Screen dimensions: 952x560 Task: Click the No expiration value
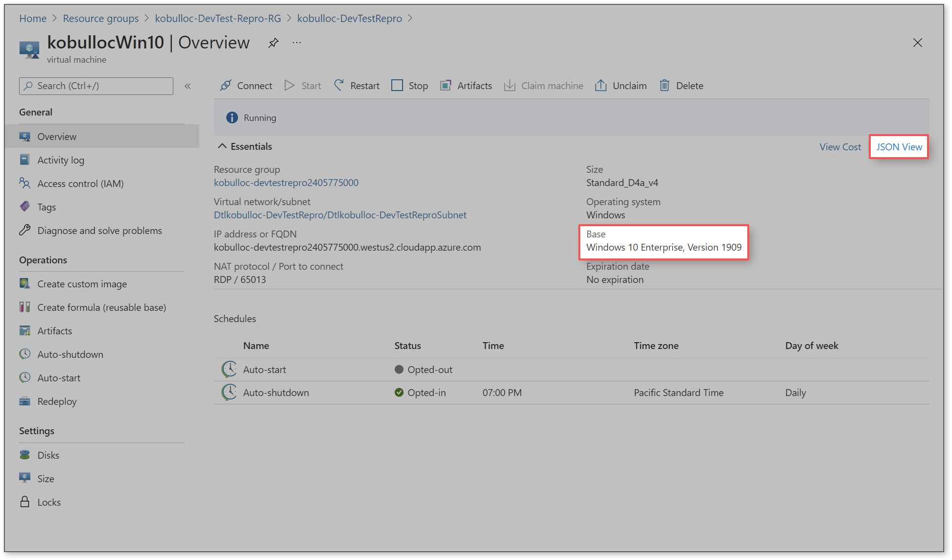[615, 280]
